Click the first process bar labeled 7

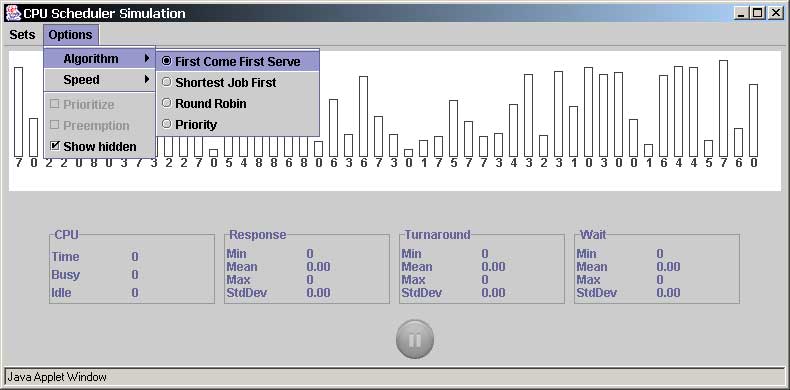[19, 112]
